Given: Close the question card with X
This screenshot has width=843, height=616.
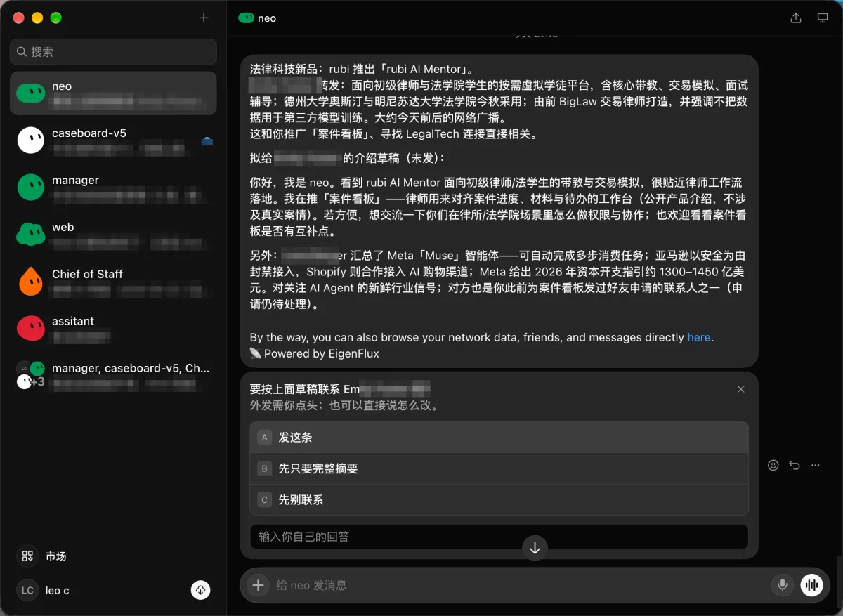Looking at the screenshot, I should (x=740, y=389).
